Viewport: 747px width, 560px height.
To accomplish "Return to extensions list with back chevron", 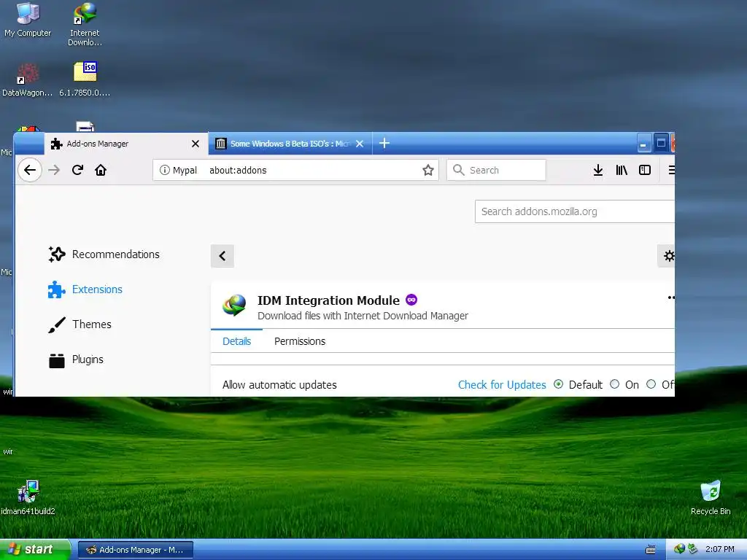I will pos(222,256).
